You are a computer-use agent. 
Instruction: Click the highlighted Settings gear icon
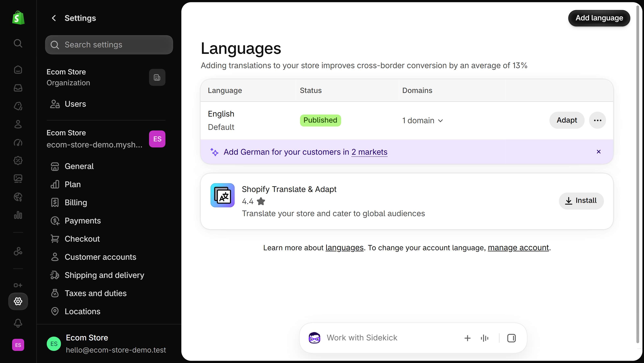click(18, 301)
